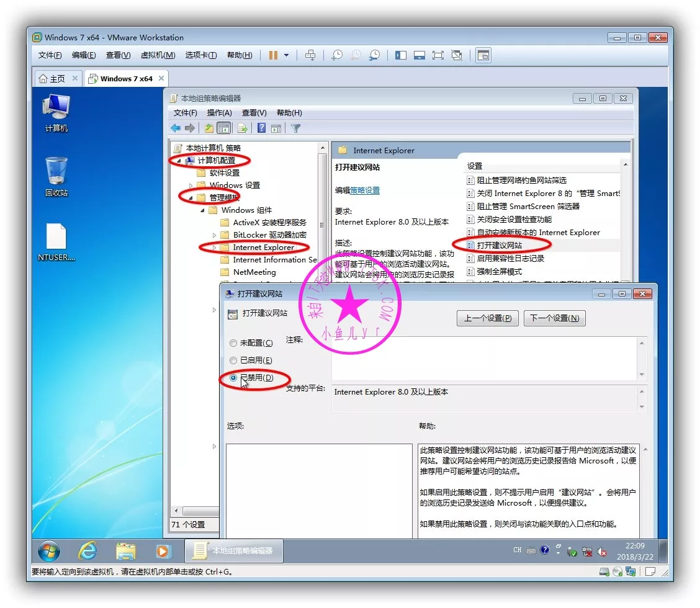Click the 下一个设置(N) button

click(x=554, y=318)
